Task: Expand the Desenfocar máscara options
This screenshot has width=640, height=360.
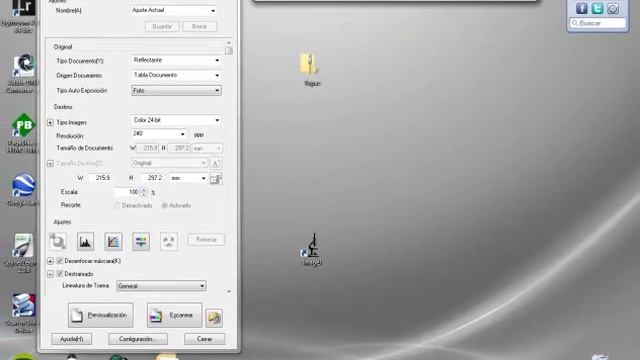Action: 50,261
